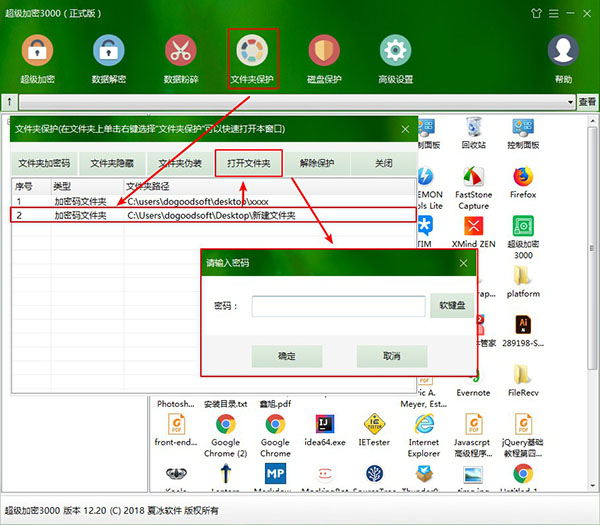
Task: Select the 数据解密 tool icon
Action: click(108, 52)
